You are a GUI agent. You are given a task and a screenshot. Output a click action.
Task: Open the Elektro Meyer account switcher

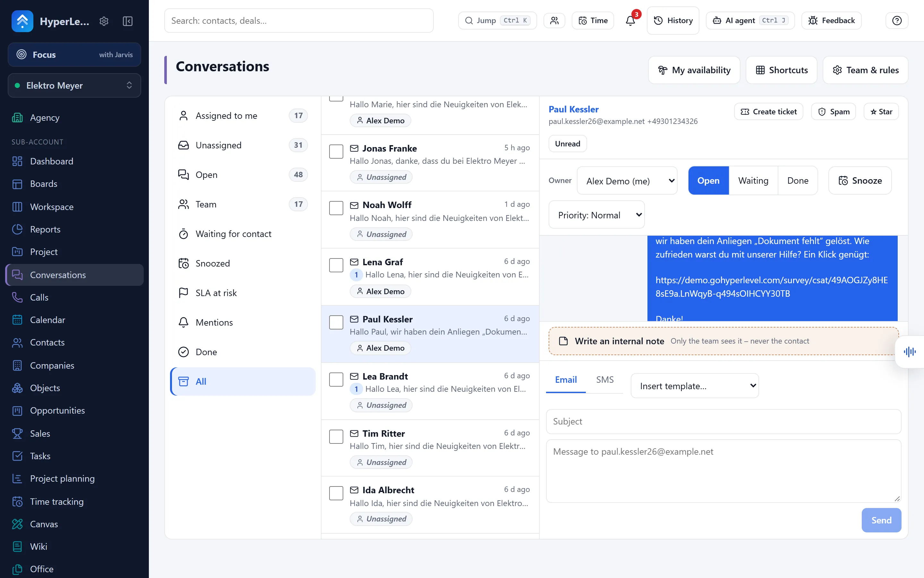(x=74, y=85)
